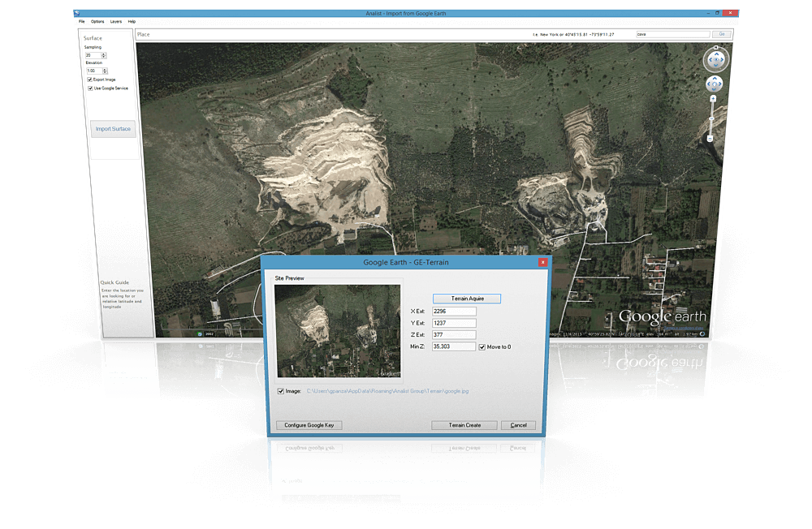Click the Analist app icon in title bar
Viewport: 812px width, 529px height.
tap(76, 13)
